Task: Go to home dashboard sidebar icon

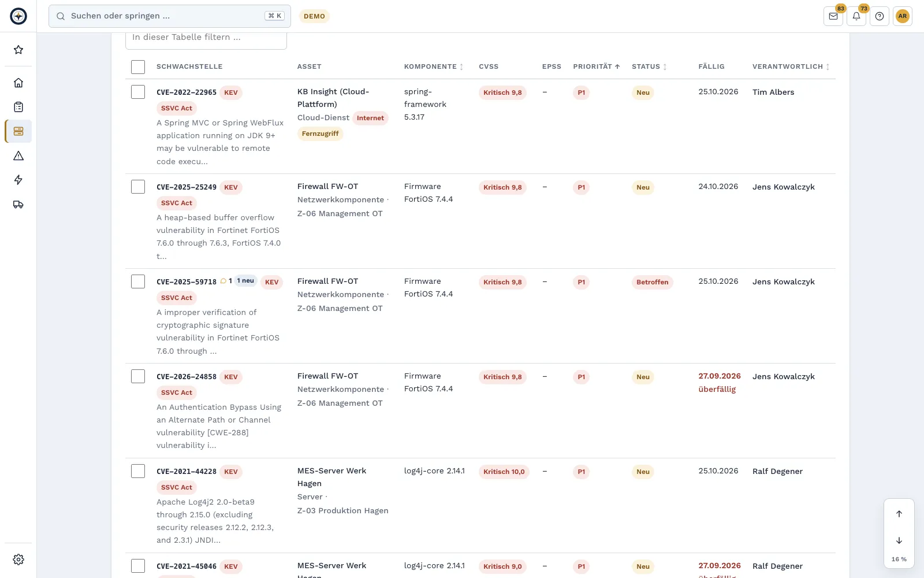Action: (x=18, y=83)
